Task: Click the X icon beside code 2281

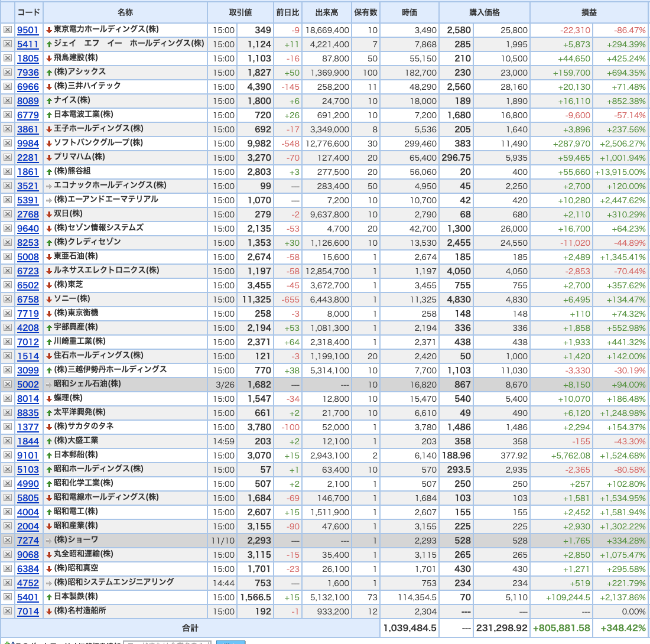Action: point(8,158)
